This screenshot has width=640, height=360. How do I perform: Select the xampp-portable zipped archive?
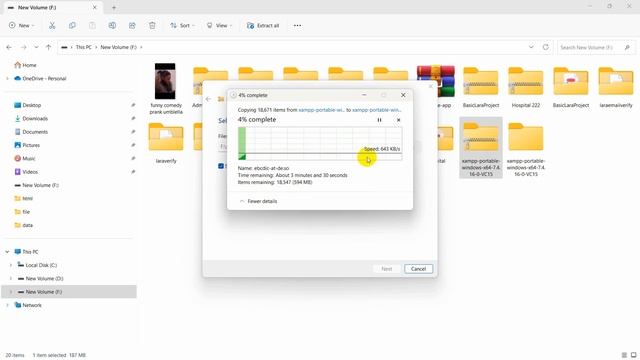pyautogui.click(x=481, y=148)
